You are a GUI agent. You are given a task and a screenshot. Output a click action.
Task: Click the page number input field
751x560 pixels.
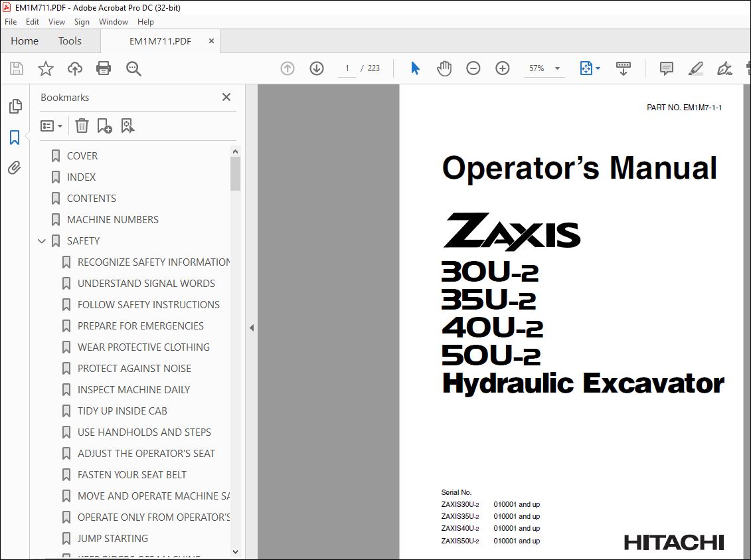click(x=347, y=68)
